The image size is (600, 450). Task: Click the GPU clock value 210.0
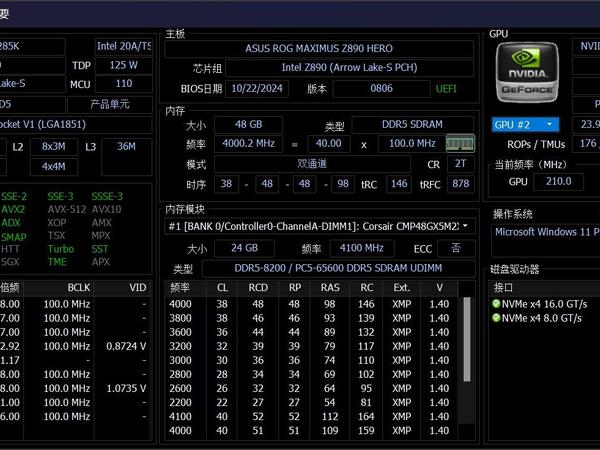[559, 181]
